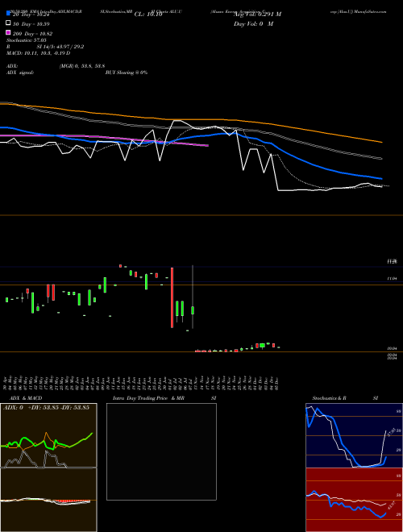Click the 'ADX & MACD' panel title
The height and width of the screenshot is (532, 403).
coord(26,398)
